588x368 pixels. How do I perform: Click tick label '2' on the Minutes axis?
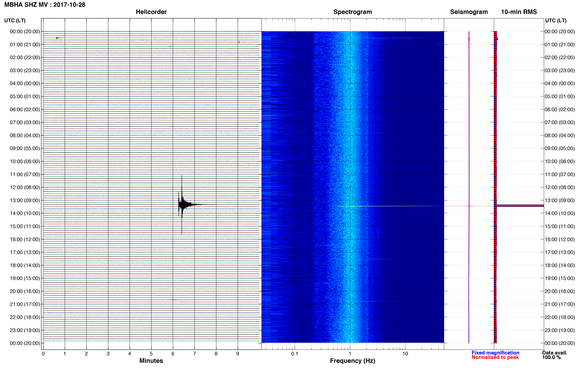coord(86,354)
